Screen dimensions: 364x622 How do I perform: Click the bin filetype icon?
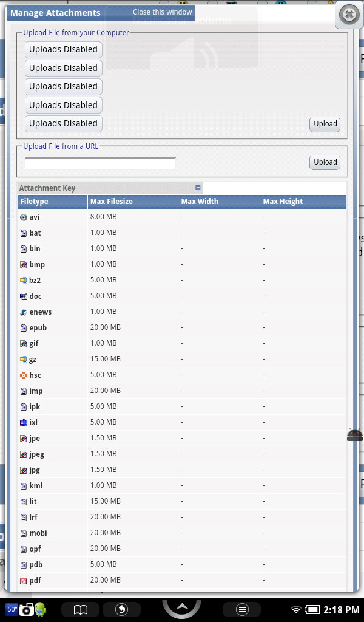[24, 249]
